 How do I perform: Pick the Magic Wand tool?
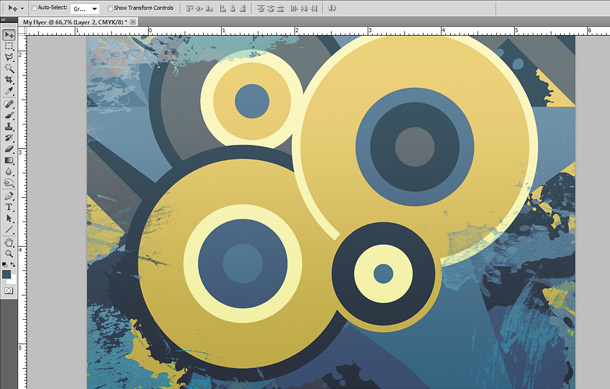click(9, 69)
